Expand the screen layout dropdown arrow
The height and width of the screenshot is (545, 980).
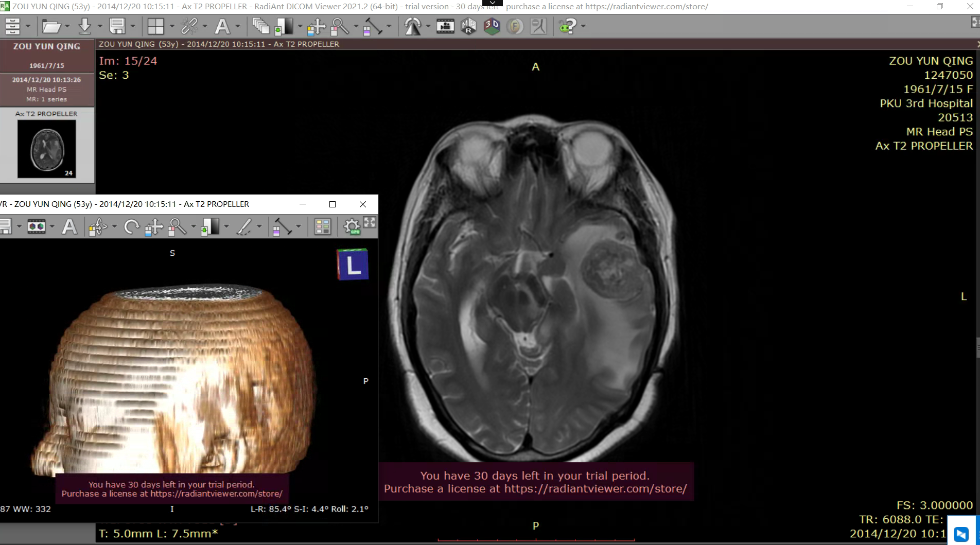(x=172, y=26)
